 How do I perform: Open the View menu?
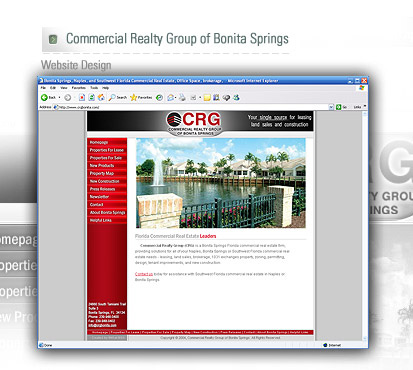click(x=64, y=88)
